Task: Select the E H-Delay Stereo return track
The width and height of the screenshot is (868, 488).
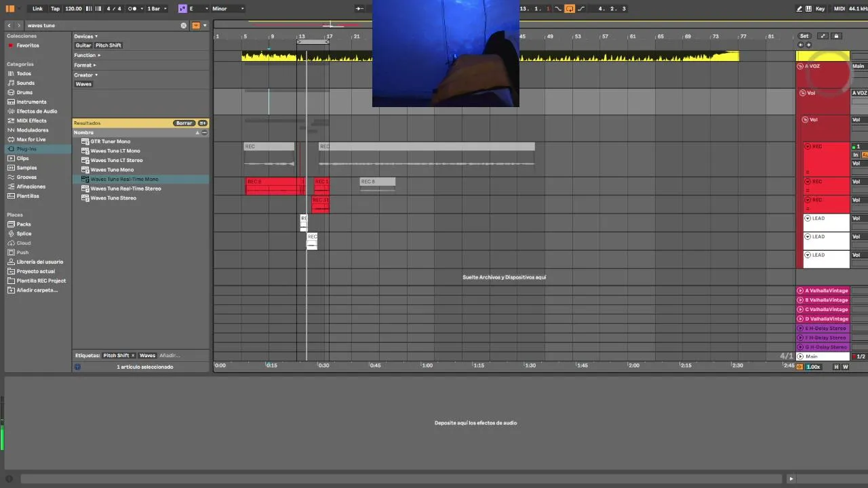Action: point(823,329)
